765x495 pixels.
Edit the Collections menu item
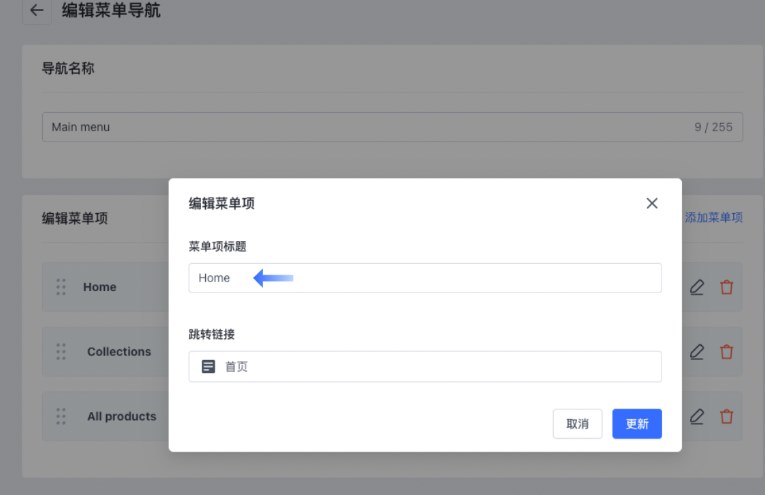point(697,352)
